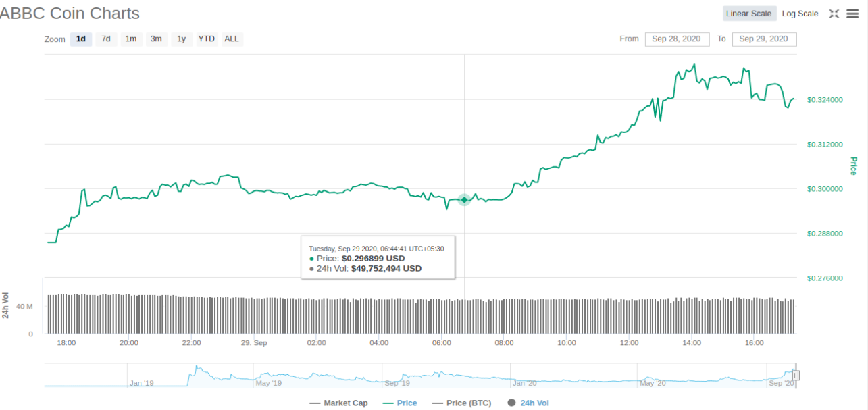Click the ABBC Coin Charts heading
This screenshot has height=410, width=868.
pos(70,13)
